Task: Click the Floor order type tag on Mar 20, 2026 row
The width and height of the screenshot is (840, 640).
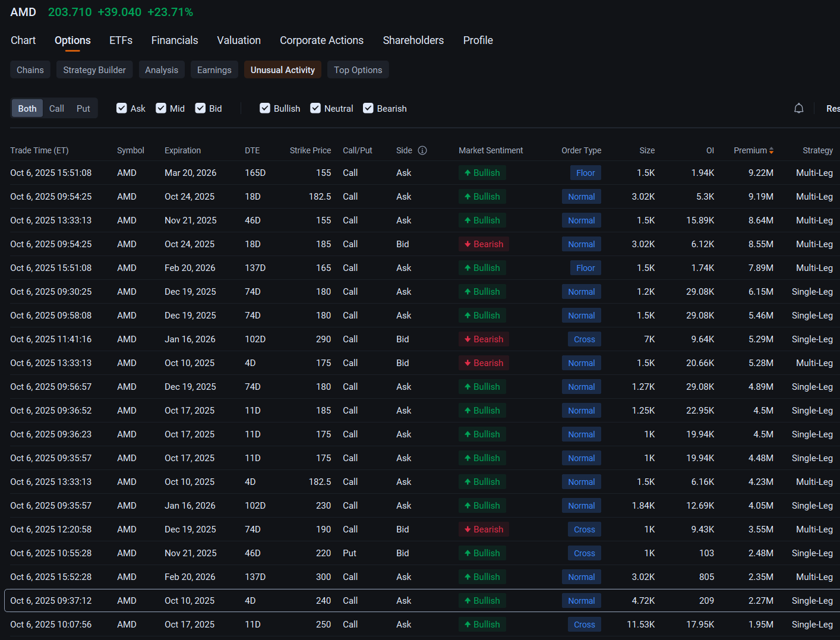Action: click(585, 173)
